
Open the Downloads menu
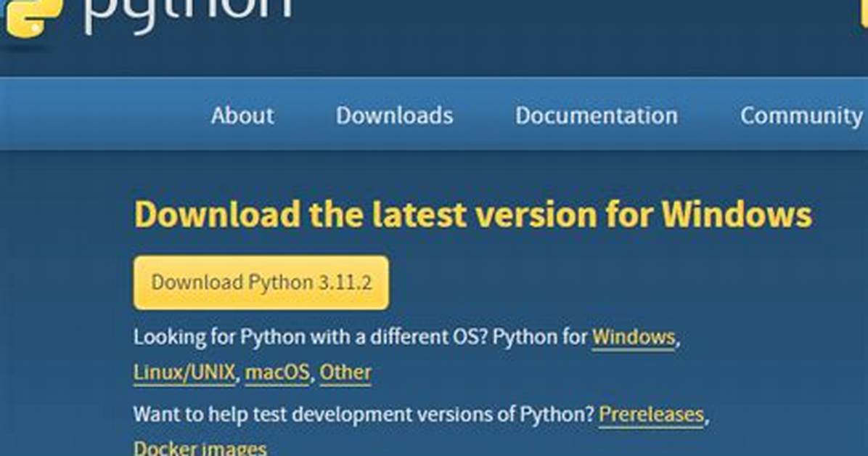(x=395, y=115)
